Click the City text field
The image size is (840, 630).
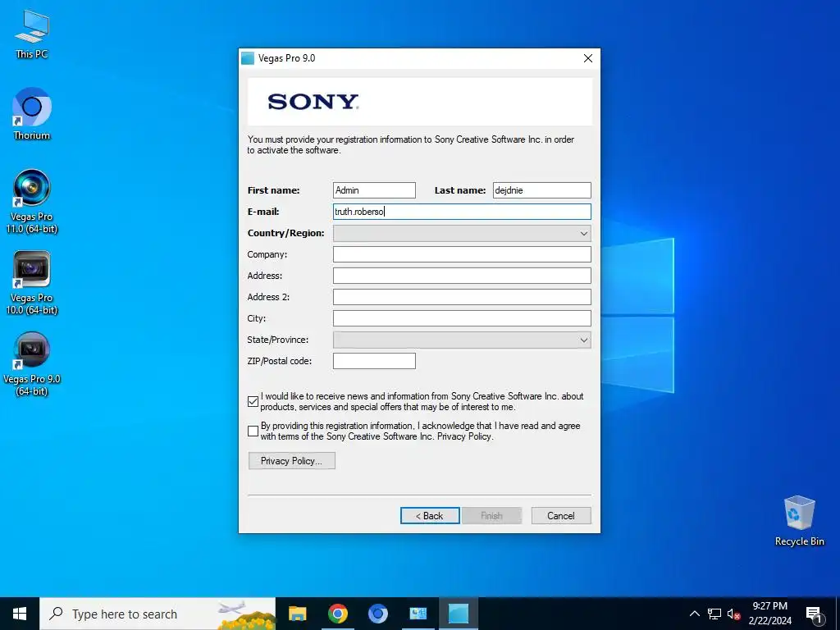tap(462, 318)
